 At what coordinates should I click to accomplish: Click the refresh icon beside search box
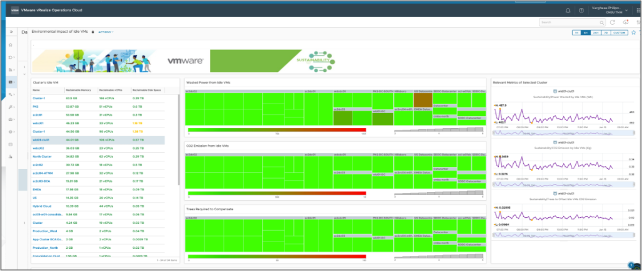[x=612, y=23]
